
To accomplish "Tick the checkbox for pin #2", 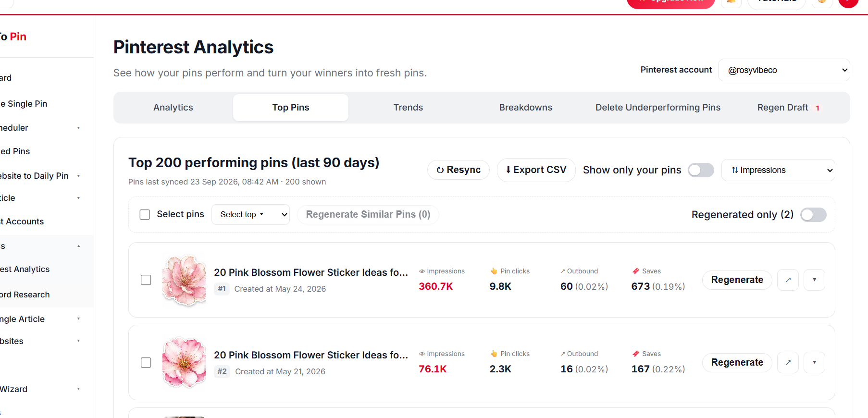I will click(146, 363).
